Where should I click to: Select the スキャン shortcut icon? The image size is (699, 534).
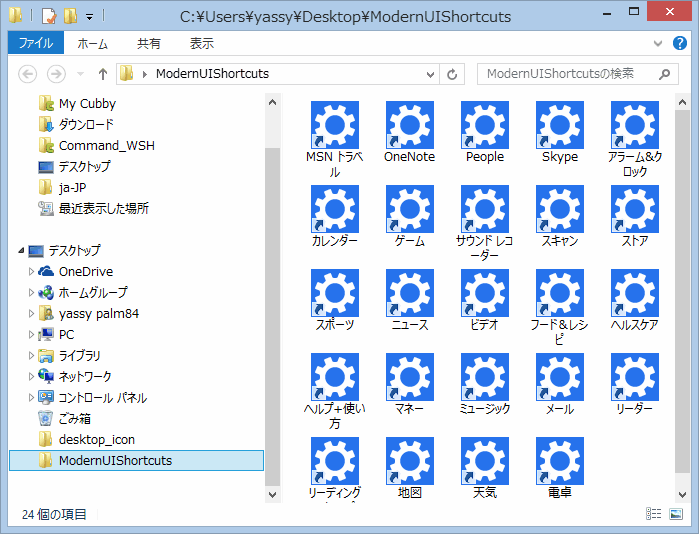point(560,209)
